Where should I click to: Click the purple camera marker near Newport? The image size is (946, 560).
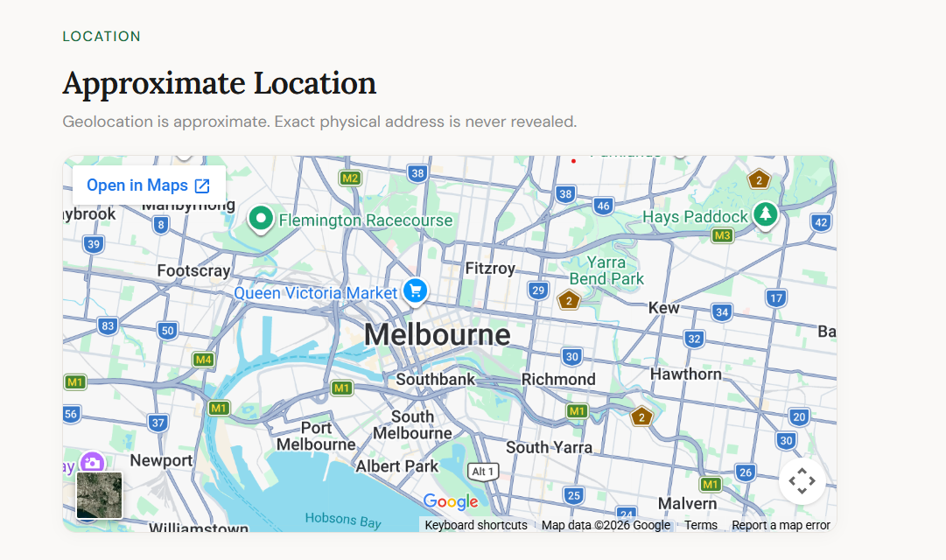coord(92,463)
